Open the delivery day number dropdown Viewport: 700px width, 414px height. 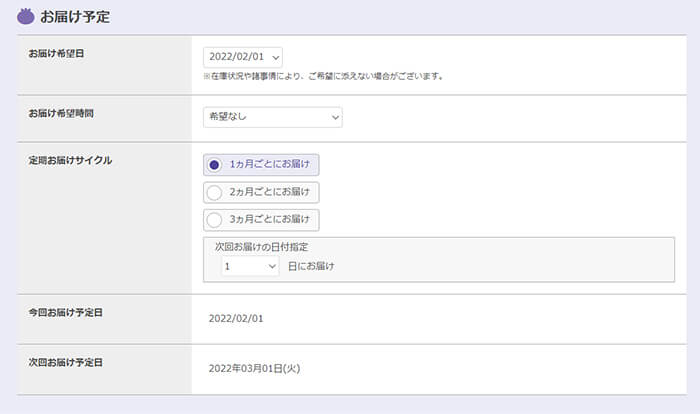point(250,266)
